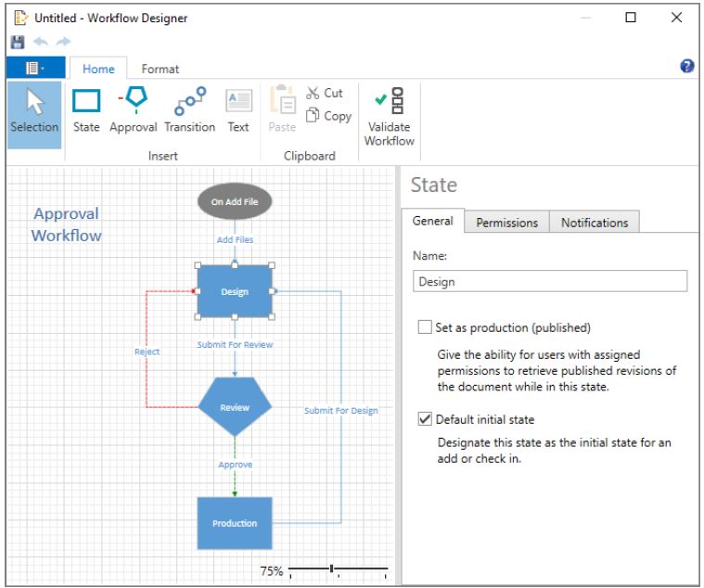Click the Name input field

point(549,281)
